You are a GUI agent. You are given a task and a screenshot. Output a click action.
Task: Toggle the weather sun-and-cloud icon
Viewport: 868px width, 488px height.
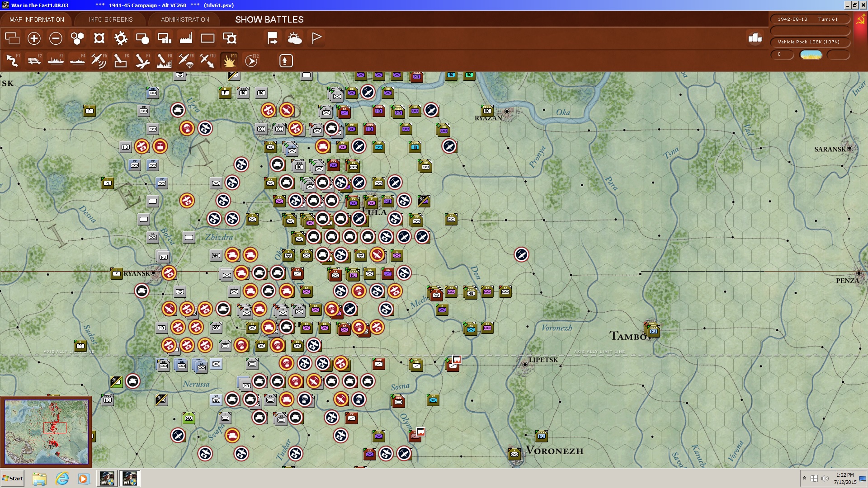[x=294, y=38]
